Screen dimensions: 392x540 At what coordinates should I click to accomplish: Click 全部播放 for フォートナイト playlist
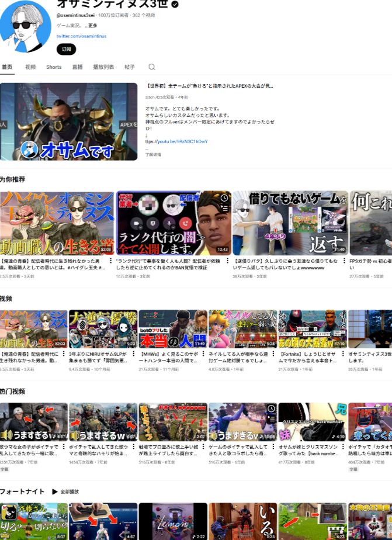tap(70, 491)
